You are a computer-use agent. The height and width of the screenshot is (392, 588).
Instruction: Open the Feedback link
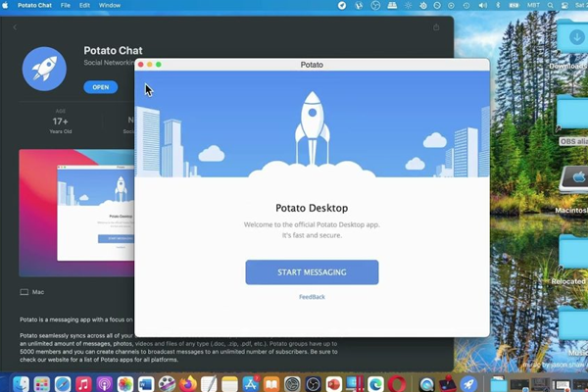point(312,296)
